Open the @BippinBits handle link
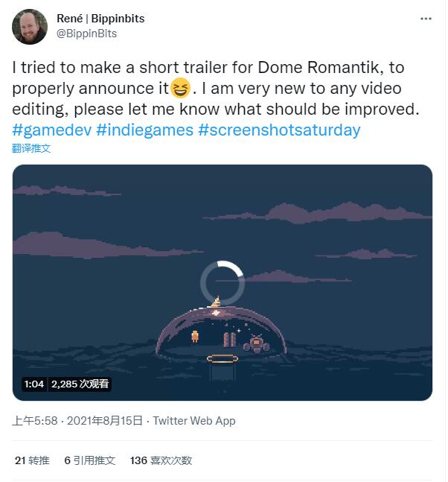This screenshot has height=482, width=448. click(86, 34)
